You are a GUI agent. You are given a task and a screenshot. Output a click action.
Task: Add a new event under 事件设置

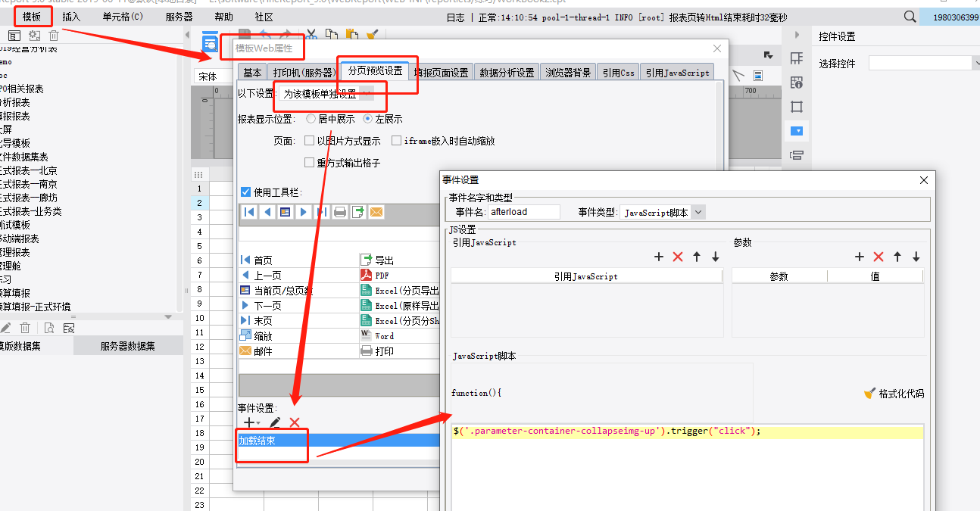(x=249, y=422)
